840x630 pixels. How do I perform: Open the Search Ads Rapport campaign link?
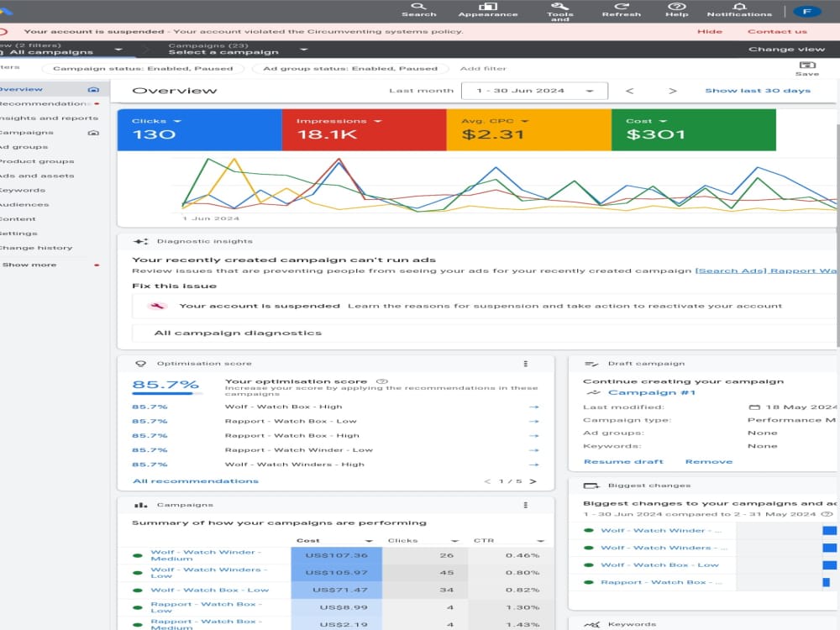point(765,270)
